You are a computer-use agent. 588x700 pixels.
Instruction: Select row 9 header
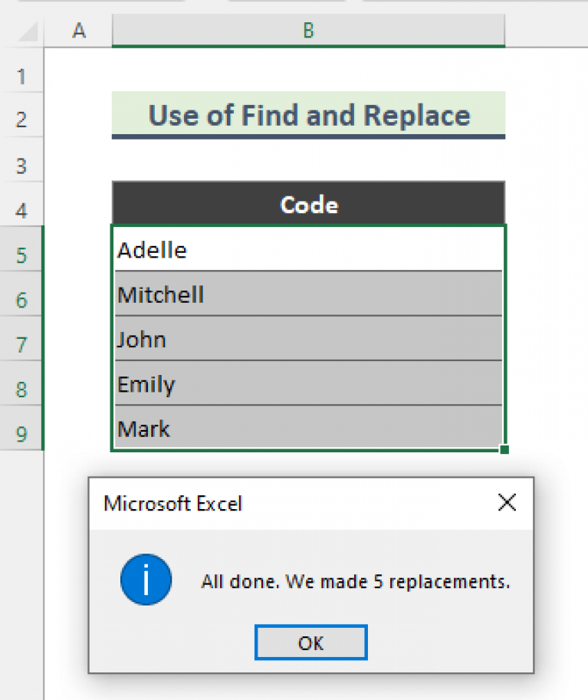pos(21,435)
